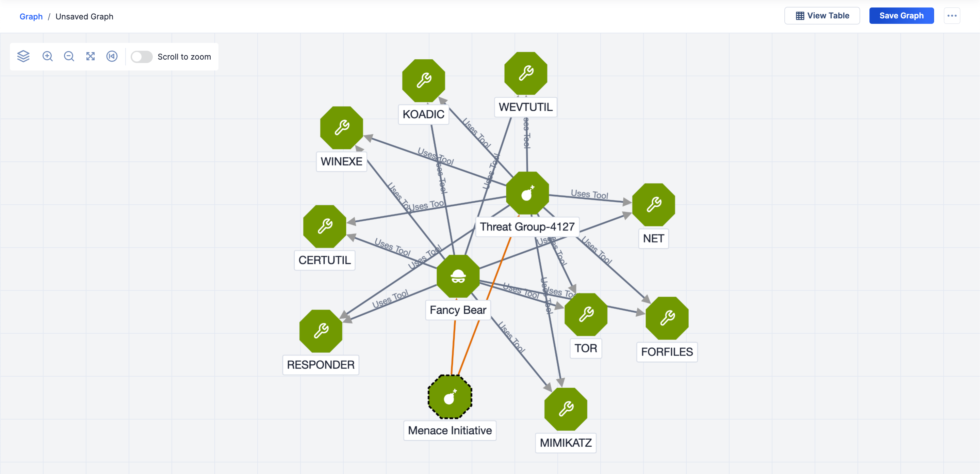The image size is (980, 474).
Task: Click the zoom out magnifier icon
Action: [x=68, y=56]
